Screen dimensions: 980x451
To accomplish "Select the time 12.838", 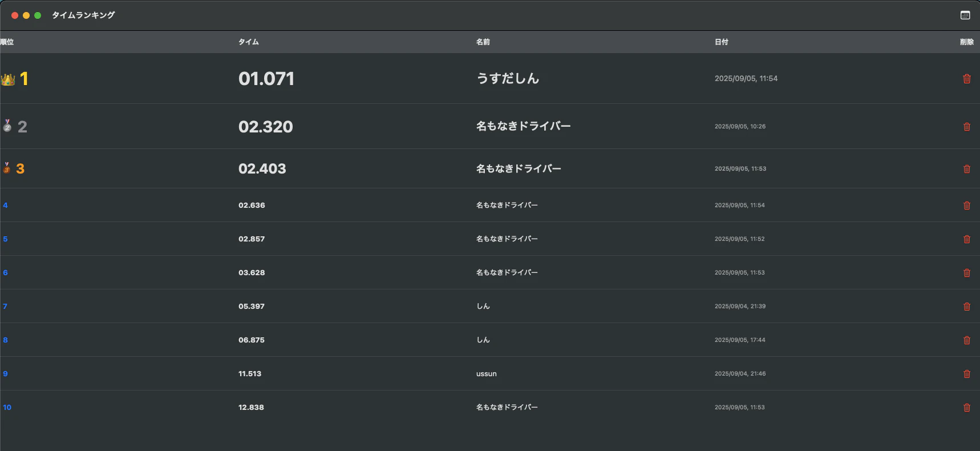I will point(251,407).
